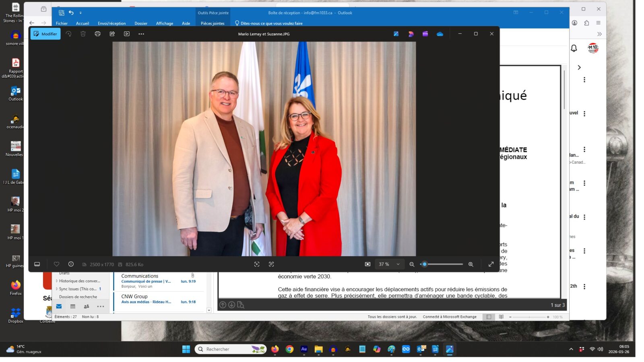Screen dimensions: 644x362
Task: Toggle the filmstrip view in Photos
Action: click(x=37, y=264)
